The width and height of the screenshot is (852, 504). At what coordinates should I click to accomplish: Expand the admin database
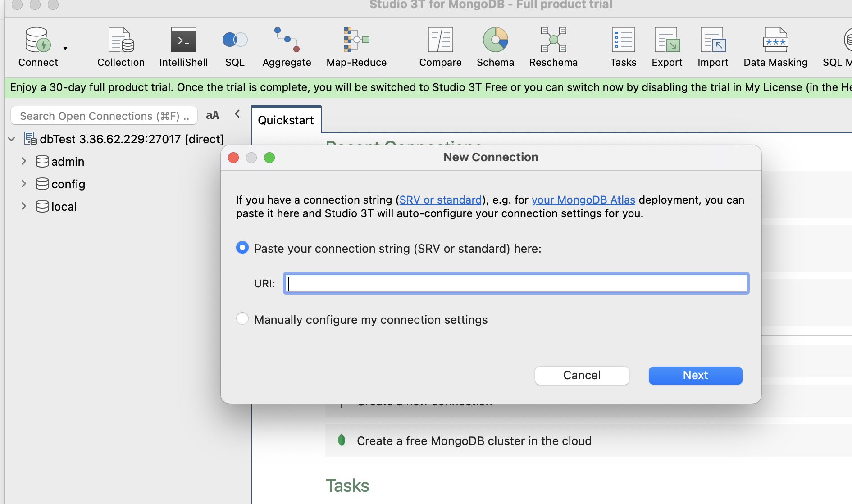24,161
